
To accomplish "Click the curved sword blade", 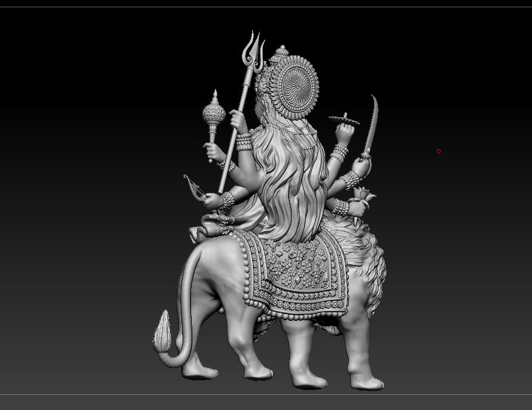I will [372, 124].
